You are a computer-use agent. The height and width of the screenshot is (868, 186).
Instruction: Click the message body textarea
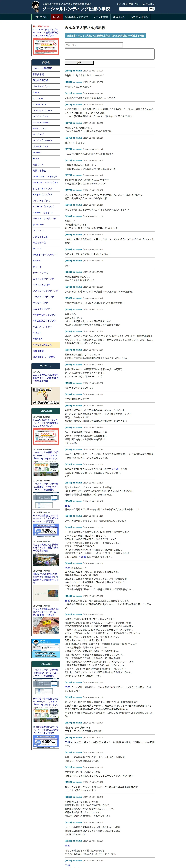point(109,54)
